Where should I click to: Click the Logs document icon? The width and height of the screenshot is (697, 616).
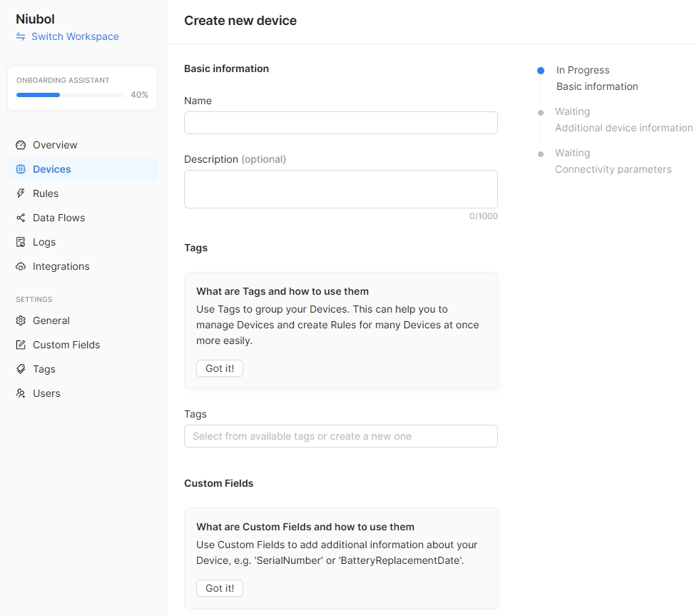point(21,242)
